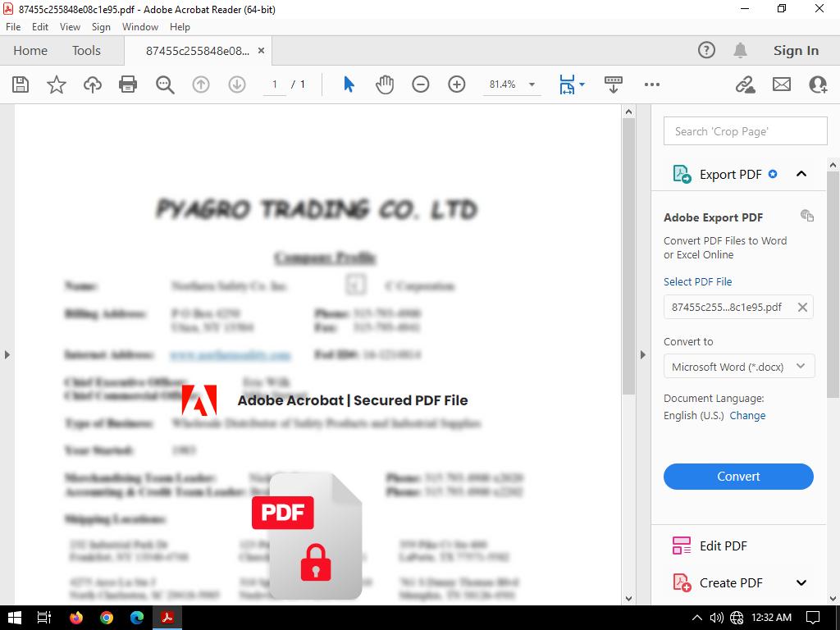The image size is (840, 630).
Task: Open the Convert to Microsoft Word dropdown
Action: pyautogui.click(x=738, y=367)
